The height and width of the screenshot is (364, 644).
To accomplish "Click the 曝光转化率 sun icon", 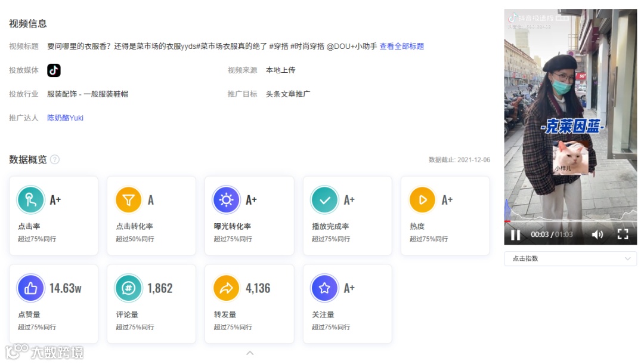I will [x=227, y=199].
